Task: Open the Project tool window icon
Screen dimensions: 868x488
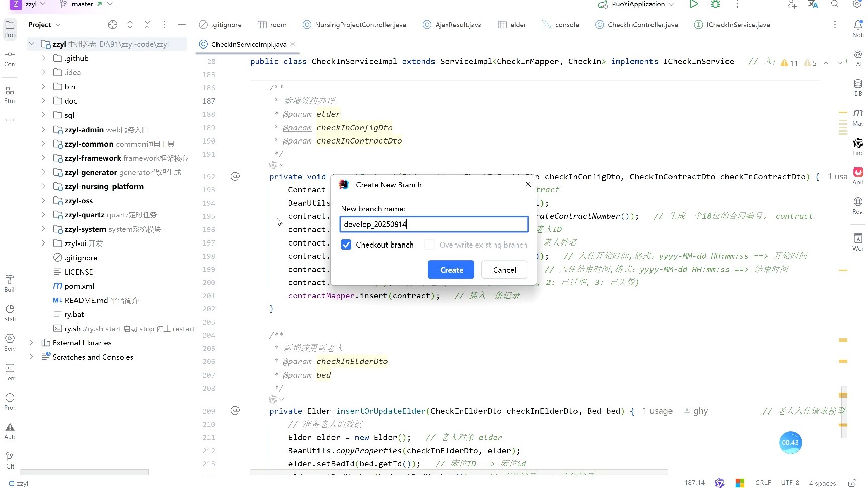Action: pyautogui.click(x=10, y=25)
